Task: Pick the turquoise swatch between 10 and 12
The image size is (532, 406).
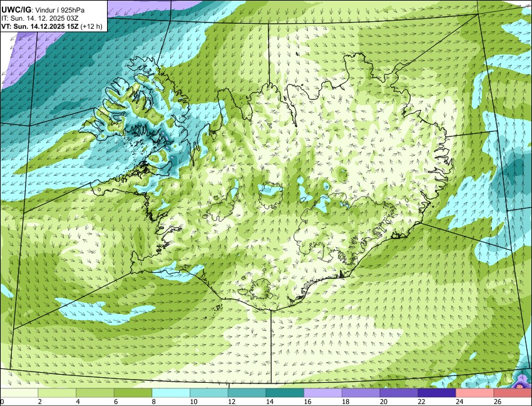Action: coord(209,393)
